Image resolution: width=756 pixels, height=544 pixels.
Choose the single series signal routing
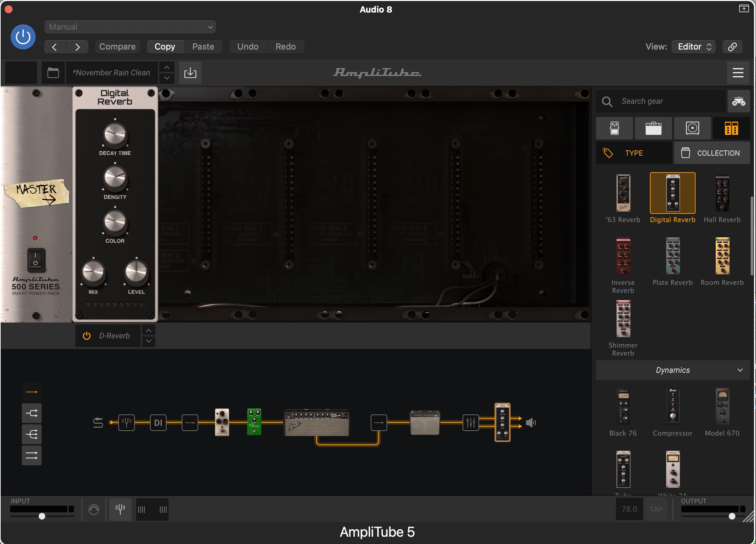32,392
